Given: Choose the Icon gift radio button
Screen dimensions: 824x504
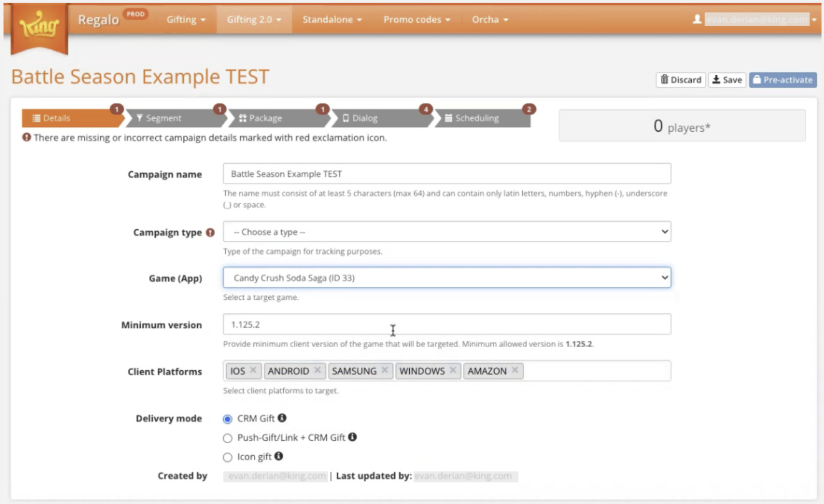Looking at the screenshot, I should tap(227, 457).
